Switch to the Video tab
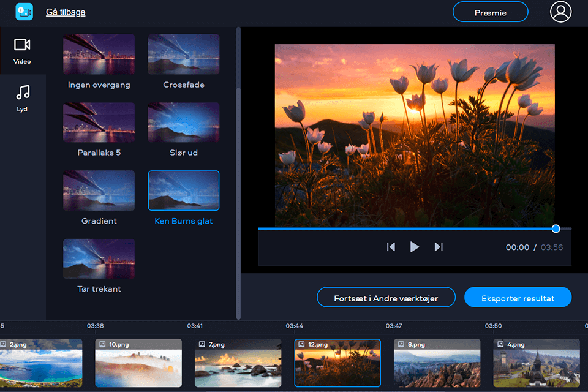The image size is (588, 392). click(22, 51)
